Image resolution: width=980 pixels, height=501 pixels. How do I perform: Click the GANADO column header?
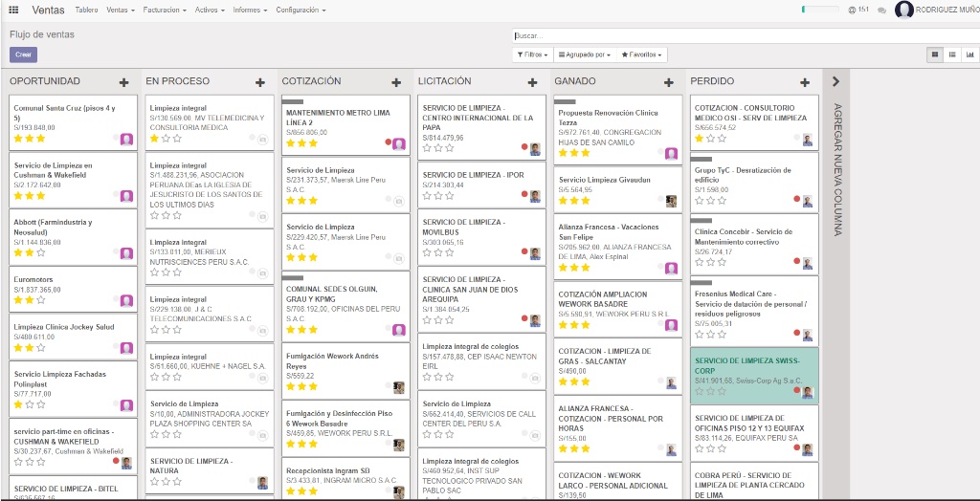click(x=575, y=81)
